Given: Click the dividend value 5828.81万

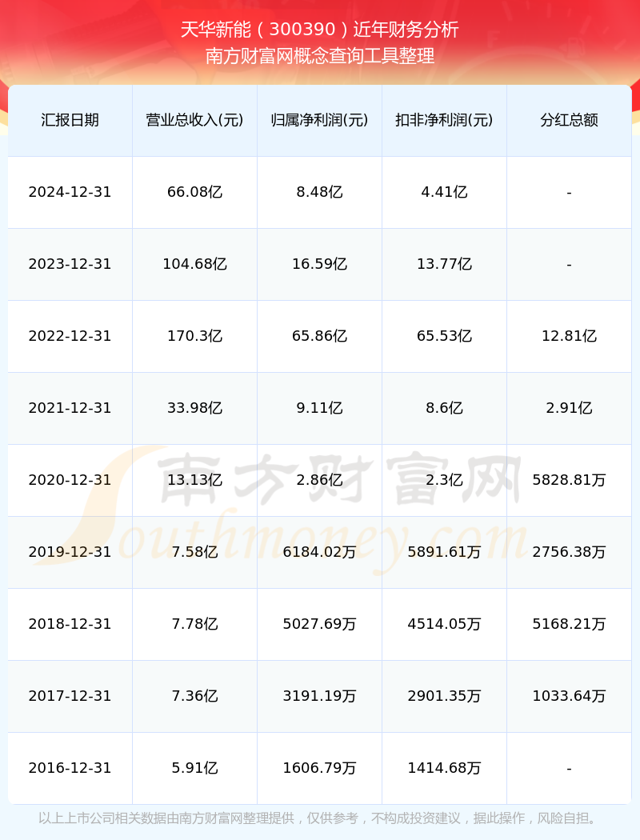Looking at the screenshot, I should click(570, 480).
